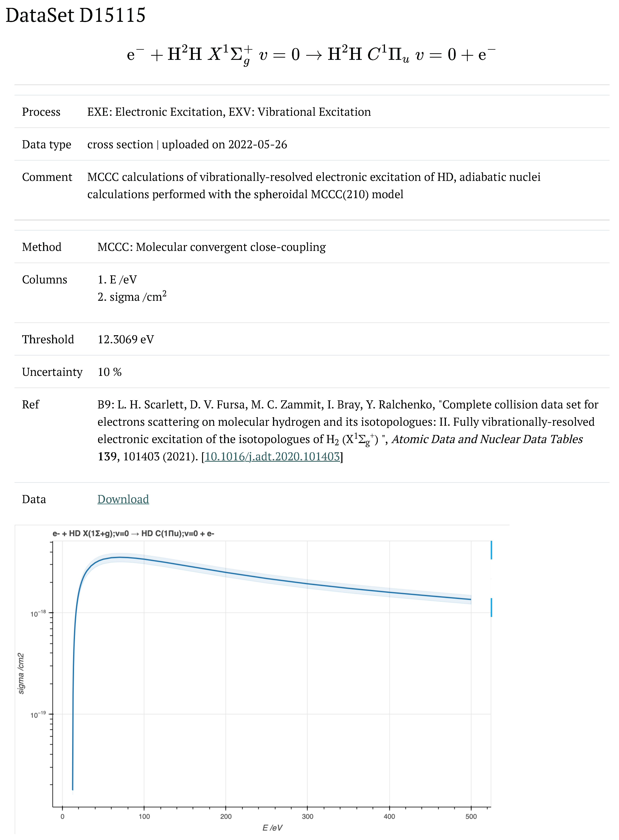Viewport: 619px width, 840px height.
Task: Click the 10⁻¹⁸ tick label on y-axis
Action: pos(38,614)
